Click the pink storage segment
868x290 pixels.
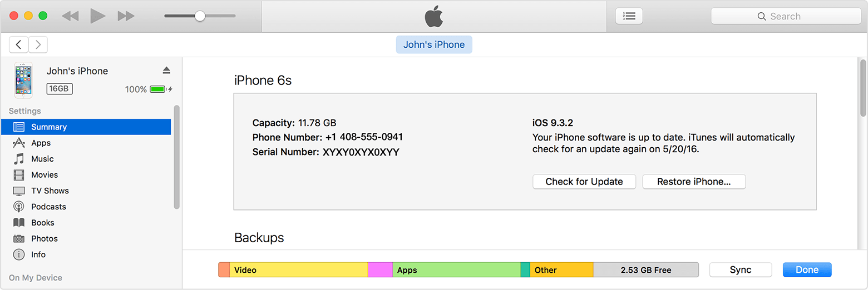[381, 270]
